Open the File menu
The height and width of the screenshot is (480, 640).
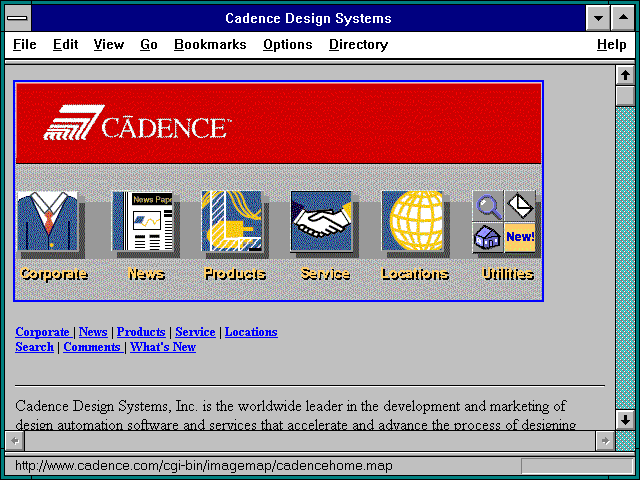click(x=24, y=44)
